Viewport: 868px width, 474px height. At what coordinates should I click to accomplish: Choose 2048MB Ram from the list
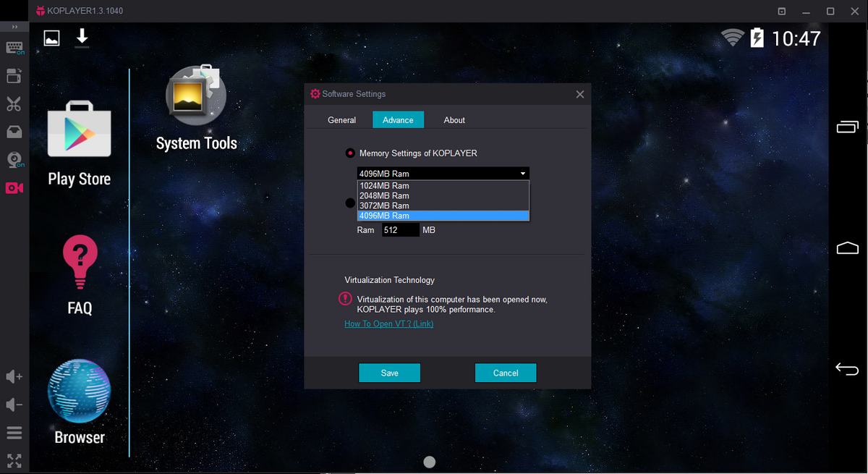pos(443,196)
